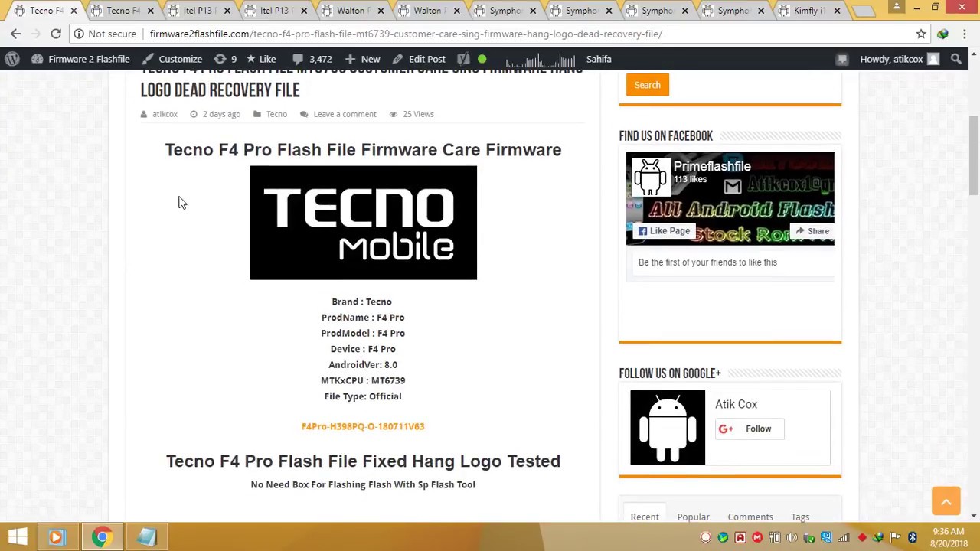Click the network signal bars tray icon
980x551 pixels.
(844, 537)
